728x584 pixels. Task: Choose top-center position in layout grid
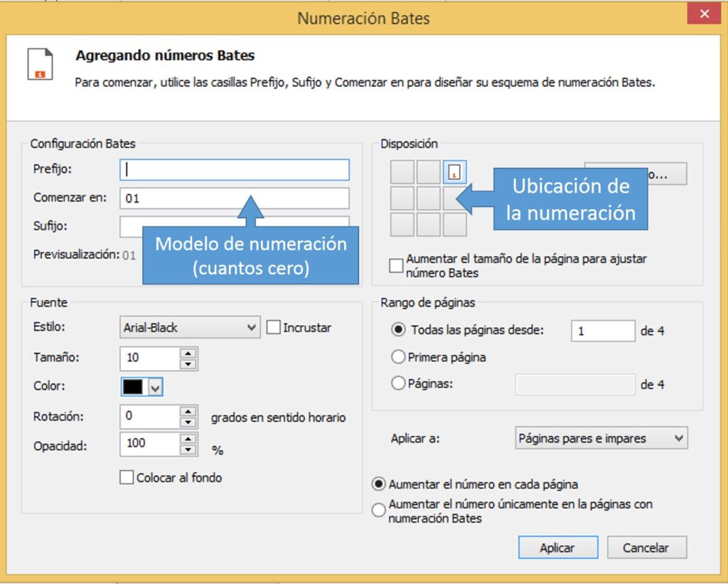428,171
